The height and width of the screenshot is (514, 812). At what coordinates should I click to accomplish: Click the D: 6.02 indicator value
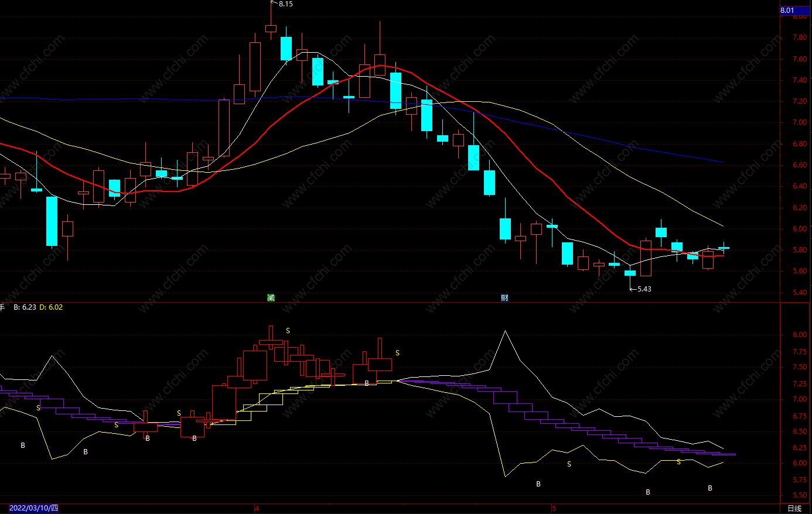pos(51,307)
